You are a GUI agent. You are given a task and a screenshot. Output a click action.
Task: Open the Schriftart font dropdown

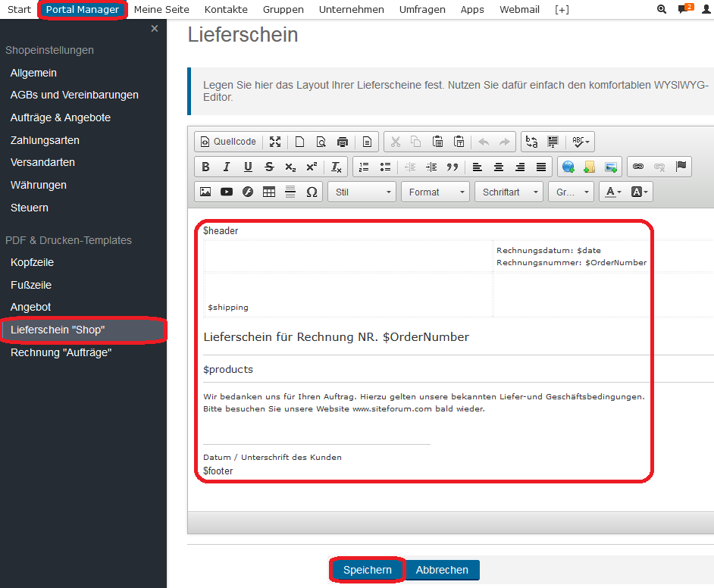509,192
